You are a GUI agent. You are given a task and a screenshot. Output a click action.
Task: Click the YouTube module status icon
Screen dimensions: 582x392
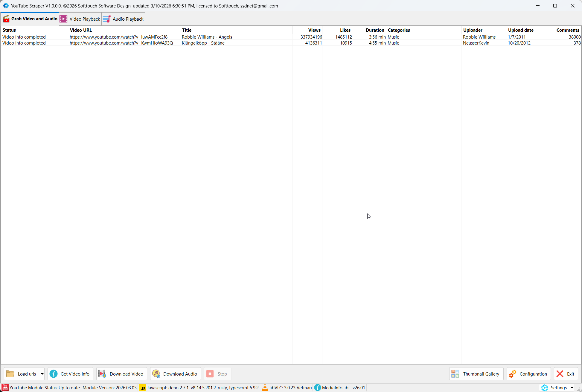[x=5, y=388]
